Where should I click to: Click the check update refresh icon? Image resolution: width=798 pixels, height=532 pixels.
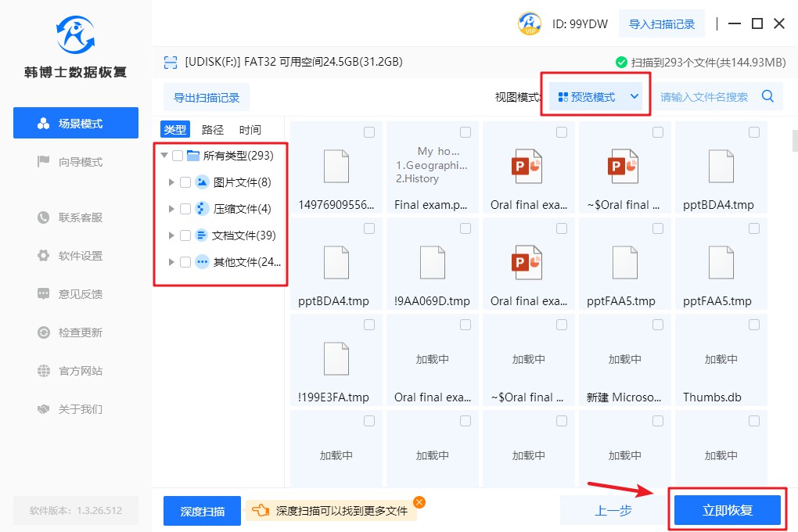pos(43,332)
